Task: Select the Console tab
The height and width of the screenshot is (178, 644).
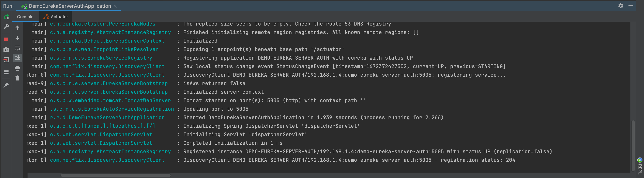Action: click(x=25, y=16)
